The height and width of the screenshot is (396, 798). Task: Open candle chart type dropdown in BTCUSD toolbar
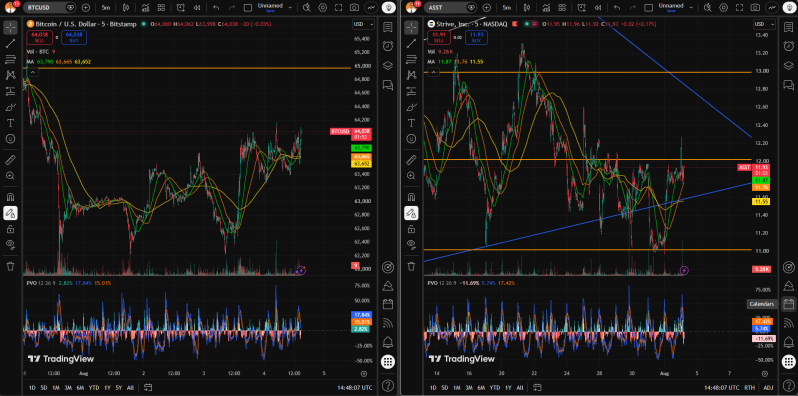point(126,8)
